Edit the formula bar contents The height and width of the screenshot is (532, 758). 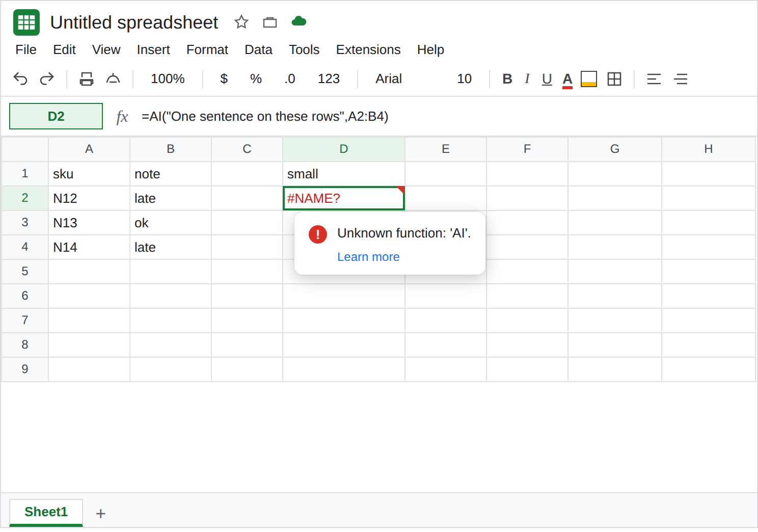pos(265,117)
